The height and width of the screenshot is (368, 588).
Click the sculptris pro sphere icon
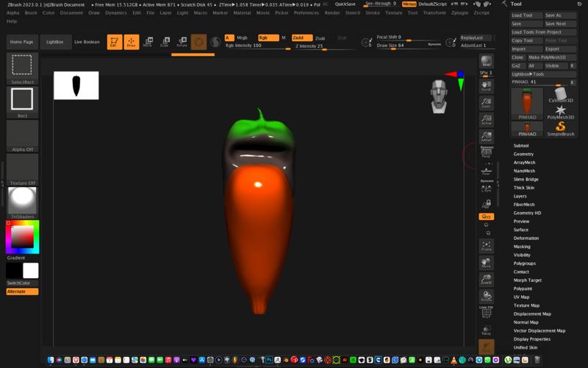coord(215,42)
